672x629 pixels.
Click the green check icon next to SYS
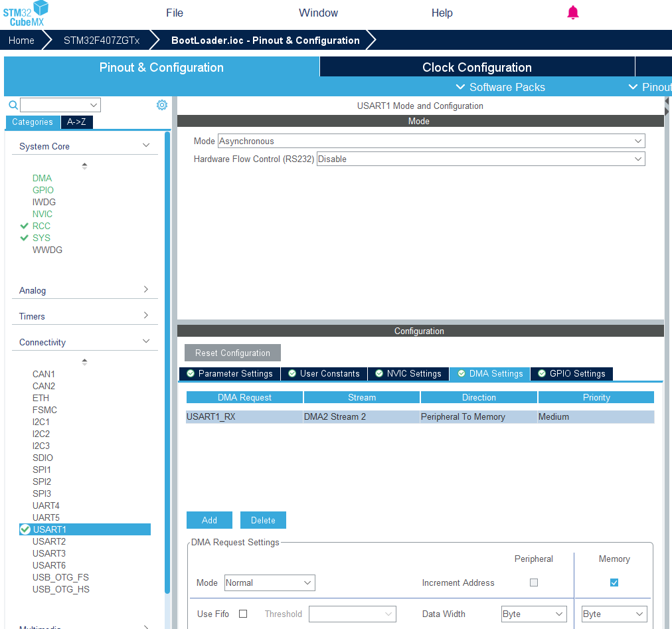pos(25,238)
